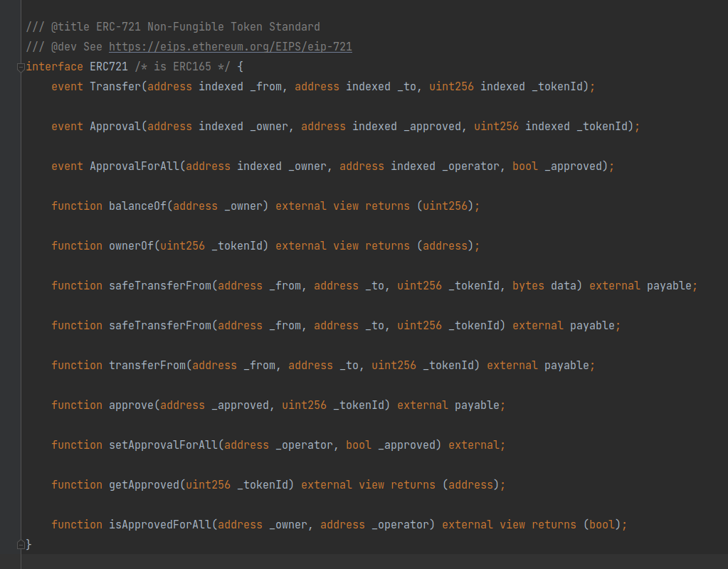Screen dimensions: 728x569
Task: Click the closing brace fold marker
Action: pos(21,544)
